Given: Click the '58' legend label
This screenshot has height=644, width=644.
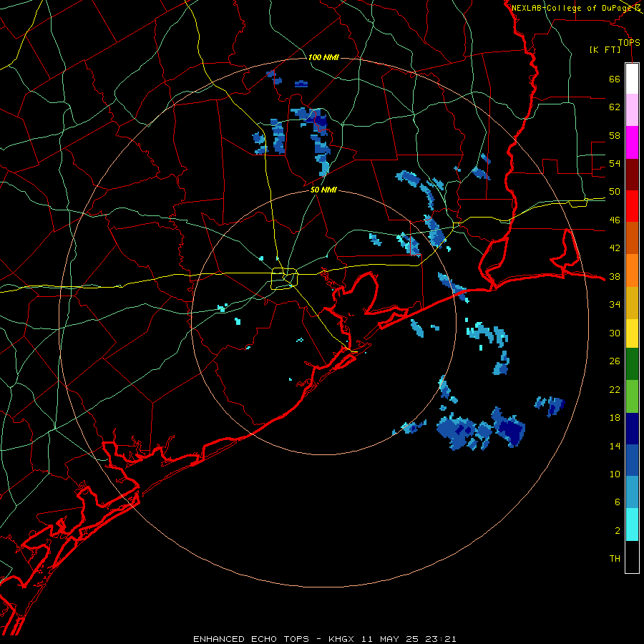Looking at the screenshot, I should 615,135.
